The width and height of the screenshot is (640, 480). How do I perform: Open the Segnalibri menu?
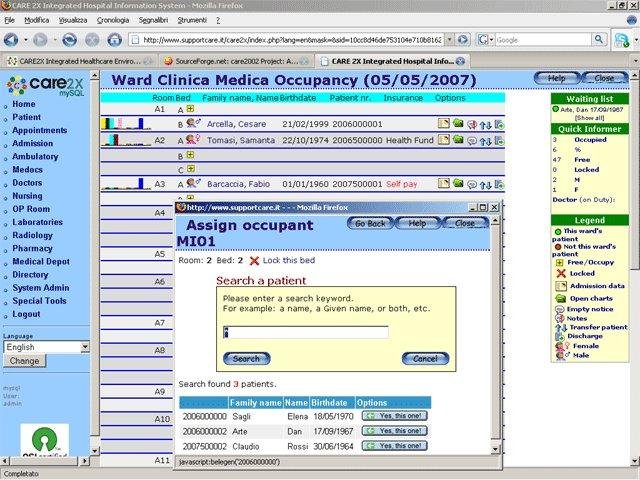pyautogui.click(x=153, y=20)
